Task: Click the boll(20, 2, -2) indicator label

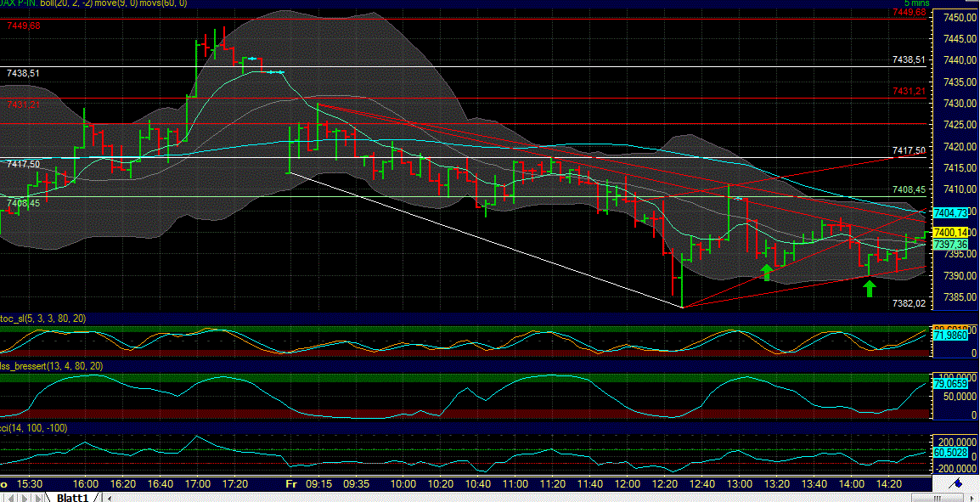Action: [51, 3]
